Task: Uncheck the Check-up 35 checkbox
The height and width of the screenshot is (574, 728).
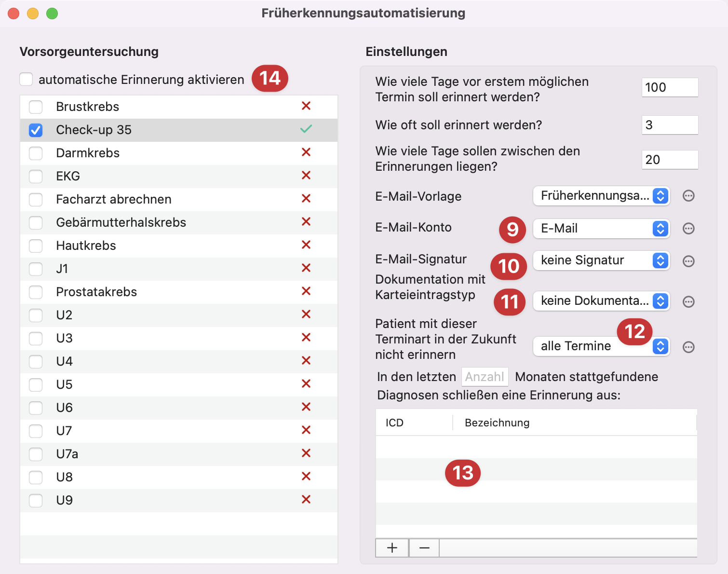Action: (x=36, y=130)
